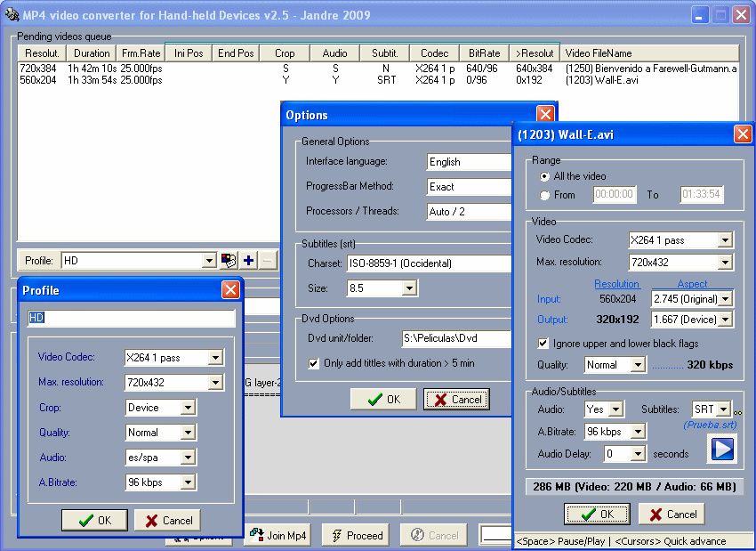Open Video Codec dropdown in Profile dialog
This screenshot has height=551, width=756.
215,358
